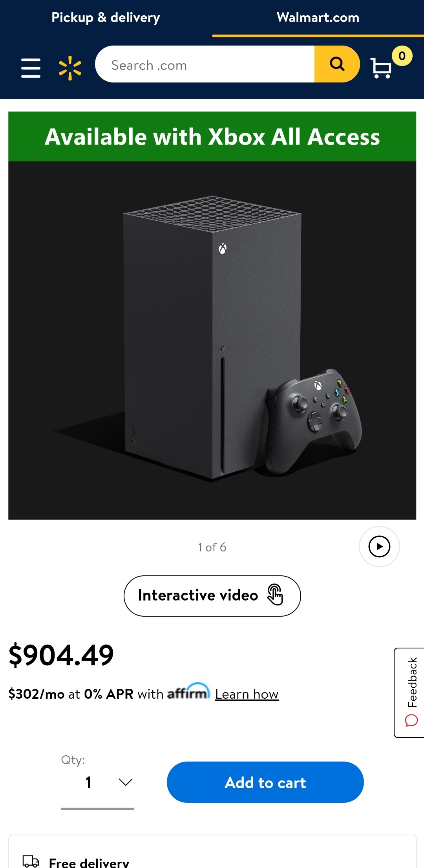Tap the yellow search magnifier button
Screen dimensions: 424x868
(337, 64)
